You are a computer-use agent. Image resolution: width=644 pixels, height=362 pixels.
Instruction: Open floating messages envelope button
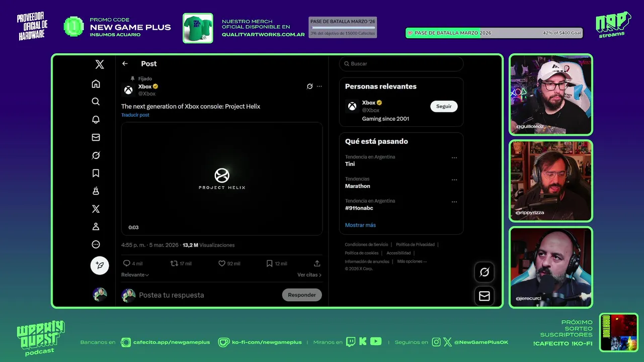point(485,296)
